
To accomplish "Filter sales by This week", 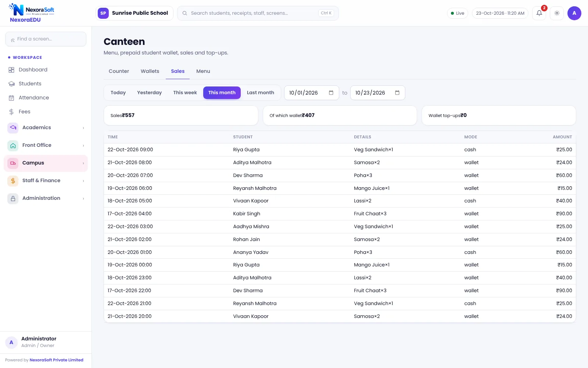I will 185,93.
